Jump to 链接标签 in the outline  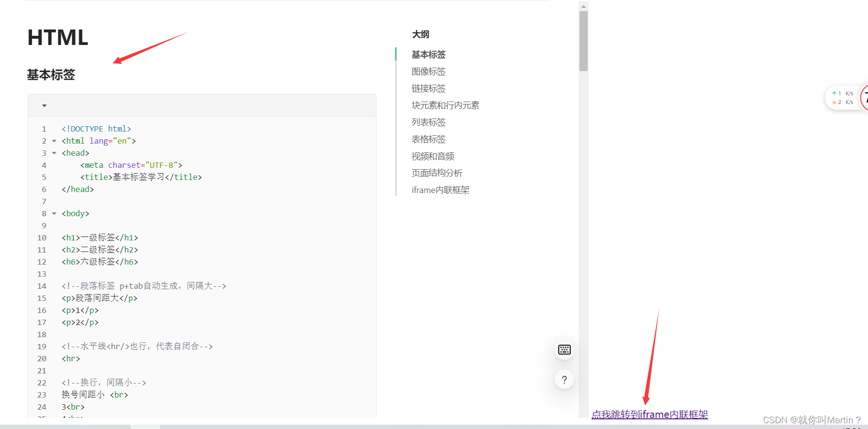tap(429, 89)
